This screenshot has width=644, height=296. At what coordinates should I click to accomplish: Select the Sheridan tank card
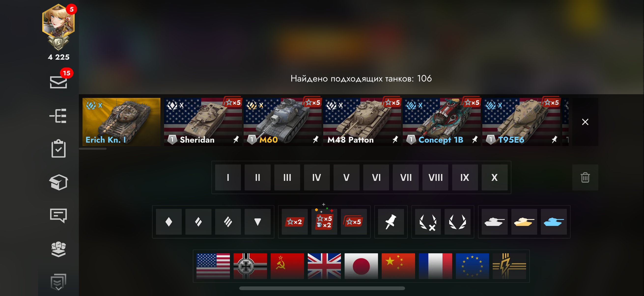(x=203, y=122)
